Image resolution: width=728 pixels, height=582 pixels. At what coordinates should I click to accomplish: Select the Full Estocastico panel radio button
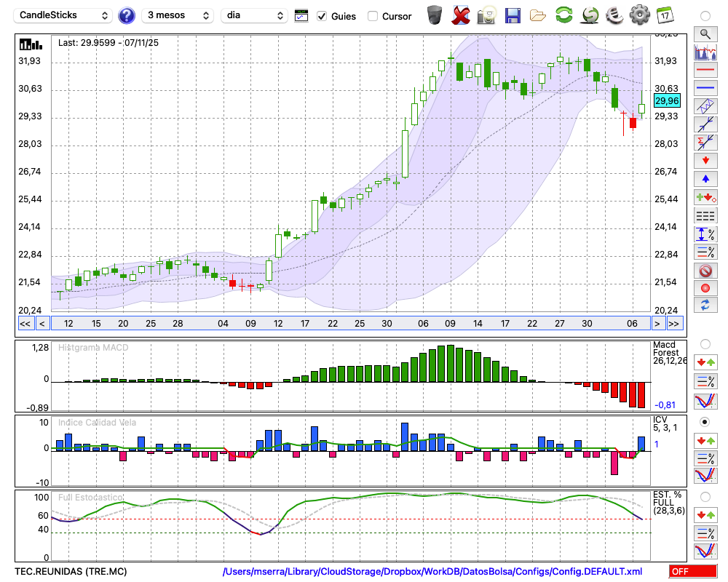[x=705, y=496]
